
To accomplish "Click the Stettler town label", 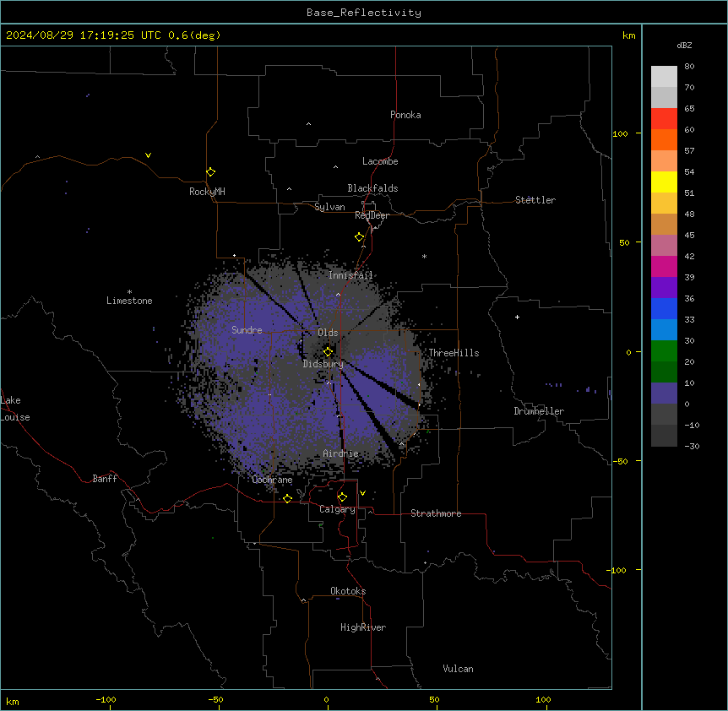I will 535,200.
